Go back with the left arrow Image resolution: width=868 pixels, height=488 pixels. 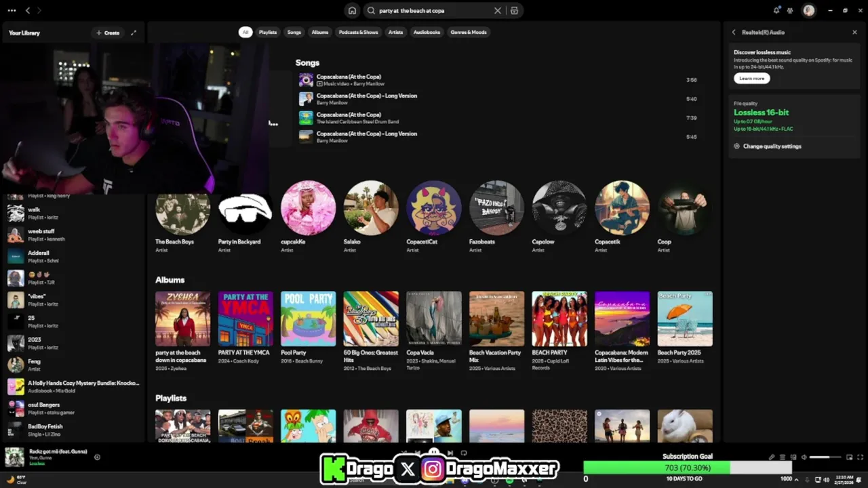28,10
